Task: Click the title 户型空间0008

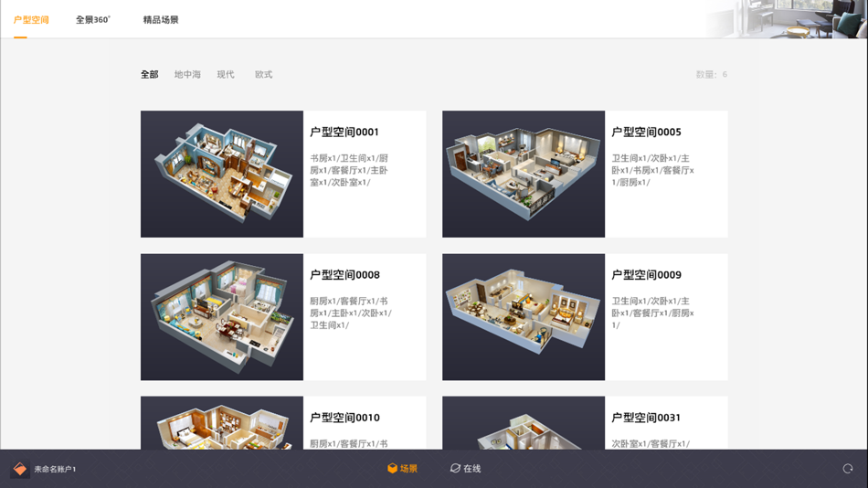Action: point(344,275)
